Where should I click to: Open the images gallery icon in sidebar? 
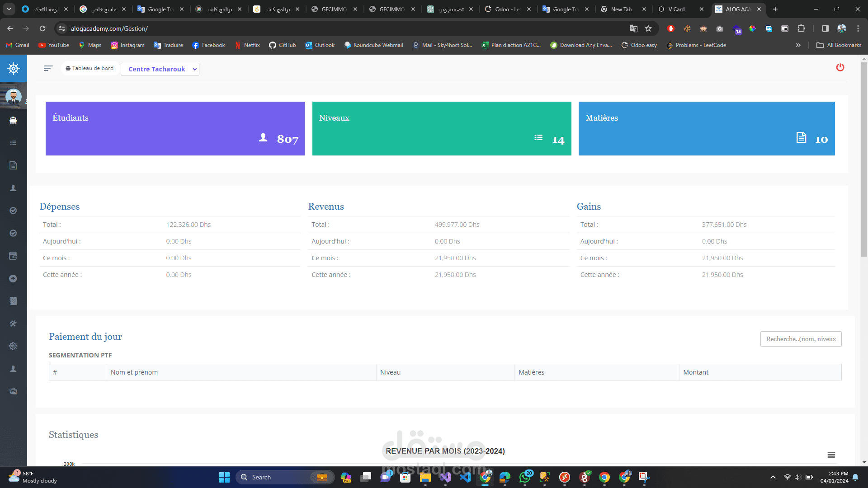pos(13,391)
